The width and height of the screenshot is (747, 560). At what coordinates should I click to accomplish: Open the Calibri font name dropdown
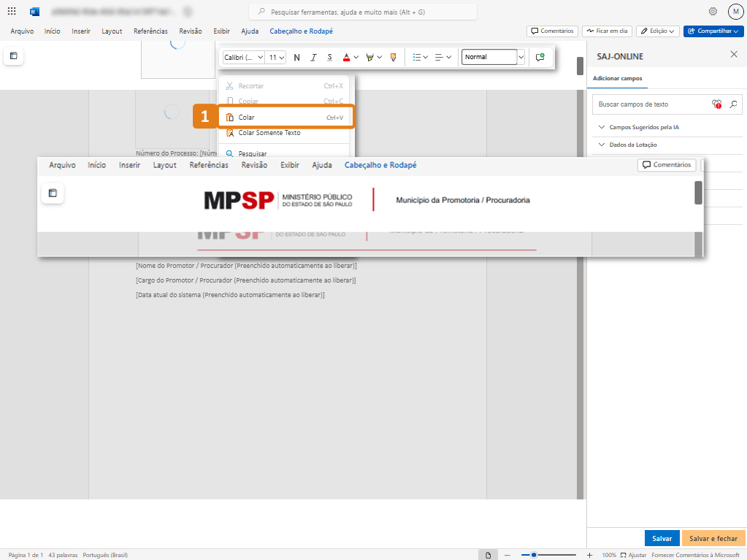pos(243,57)
